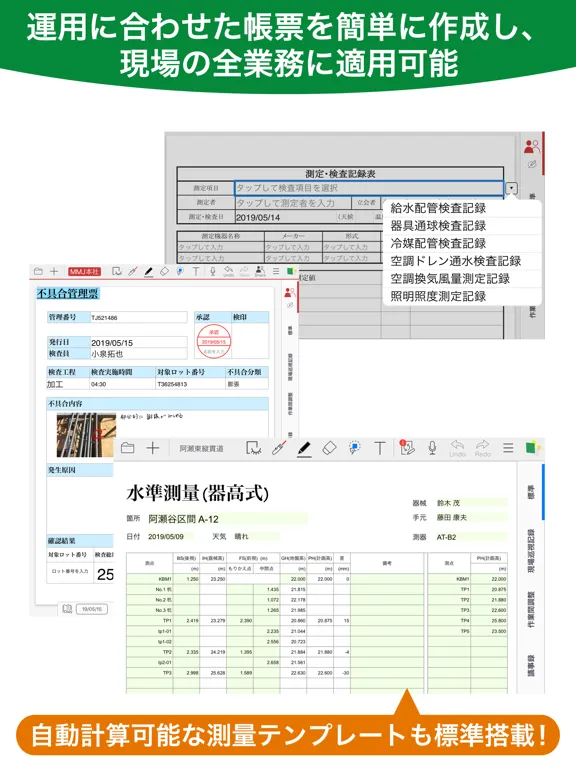Open the 測定項目 dropdown arrow
The height and width of the screenshot is (768, 576).
click(x=511, y=188)
